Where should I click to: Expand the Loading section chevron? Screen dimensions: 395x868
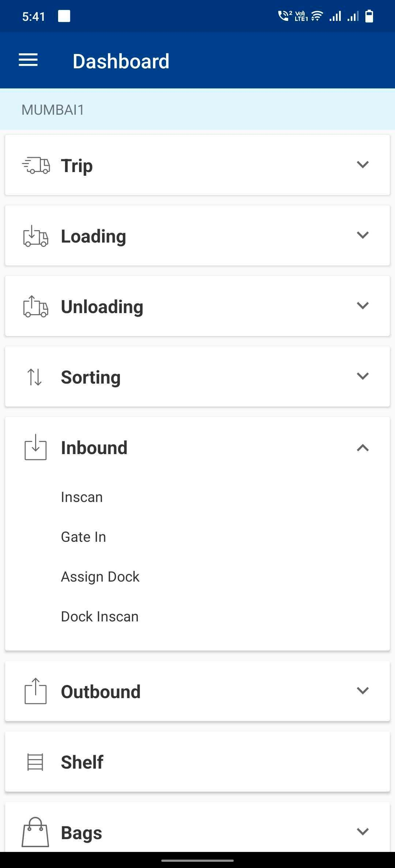click(x=362, y=235)
